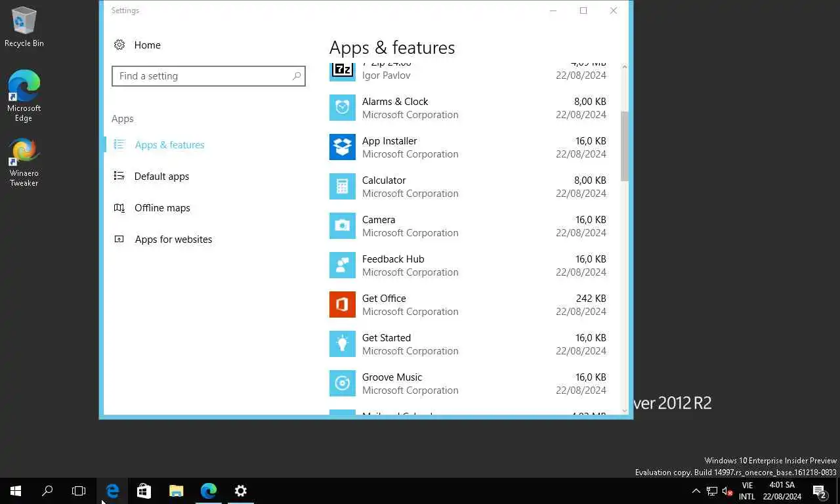
Task: Select Apps & features in sidebar
Action: coord(169,144)
